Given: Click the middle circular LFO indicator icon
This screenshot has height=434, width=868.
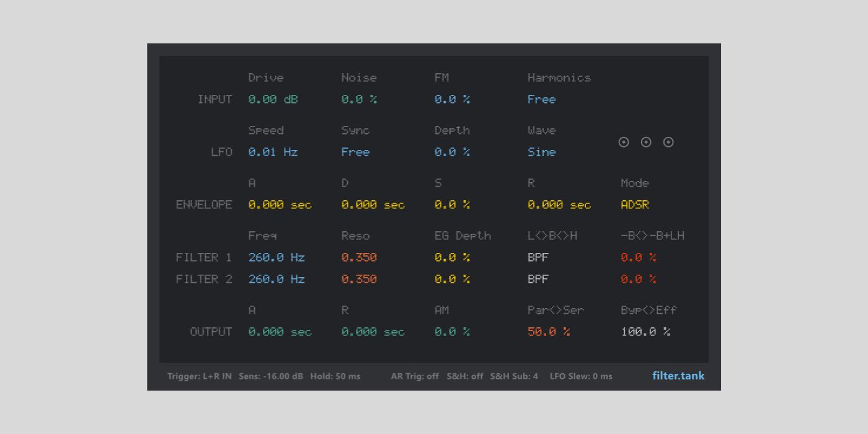Looking at the screenshot, I should tap(646, 142).
